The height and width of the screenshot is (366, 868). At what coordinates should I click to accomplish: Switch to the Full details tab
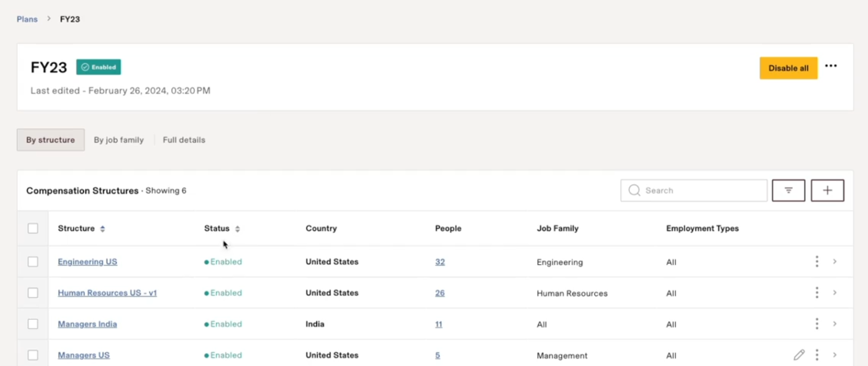click(184, 140)
